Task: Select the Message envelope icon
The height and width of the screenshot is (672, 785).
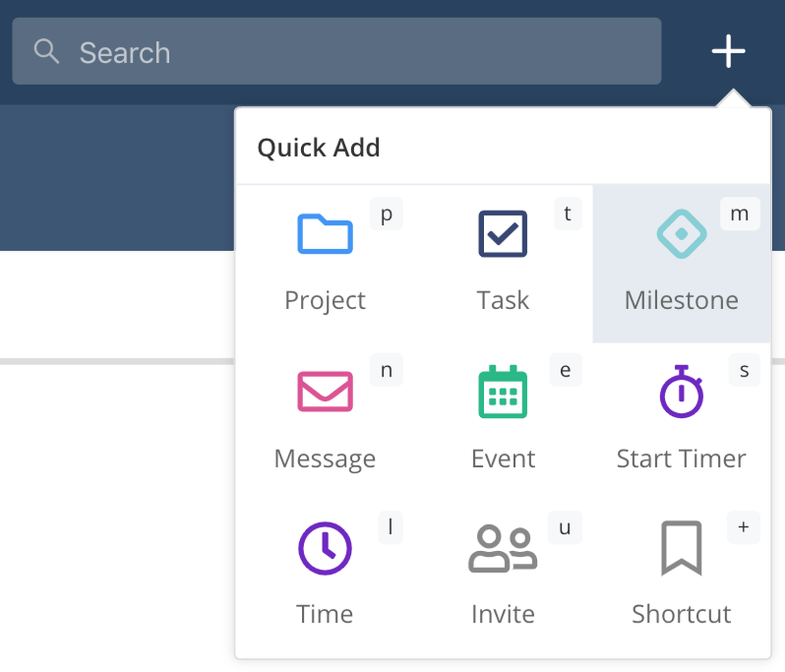Action: pyautogui.click(x=325, y=392)
